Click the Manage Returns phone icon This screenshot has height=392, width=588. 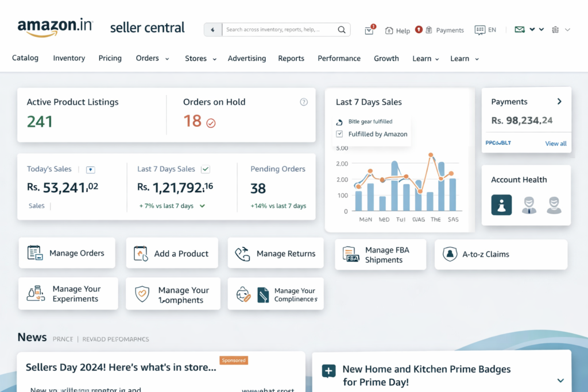tap(242, 254)
